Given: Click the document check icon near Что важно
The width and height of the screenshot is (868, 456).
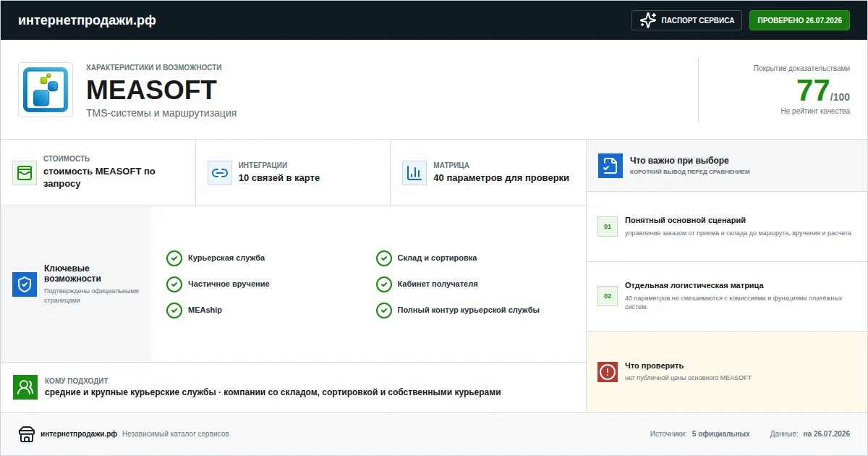Looking at the screenshot, I should 610,166.
